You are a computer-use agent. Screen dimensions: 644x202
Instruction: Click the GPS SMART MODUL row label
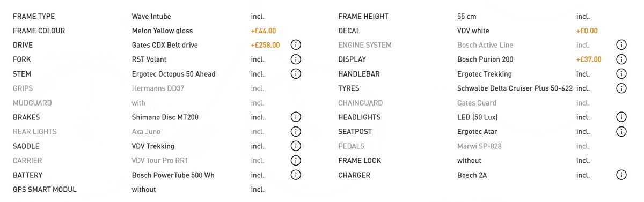(45, 190)
